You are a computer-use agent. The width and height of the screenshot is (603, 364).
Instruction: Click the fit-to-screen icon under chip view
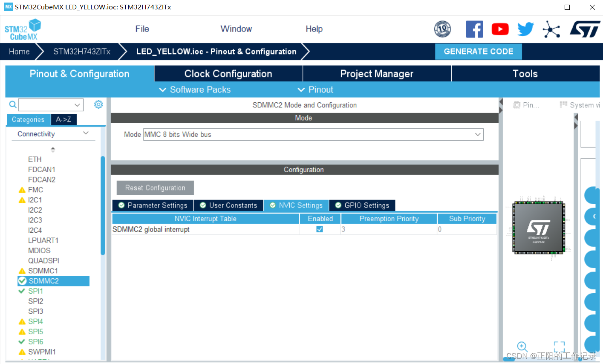(x=559, y=347)
